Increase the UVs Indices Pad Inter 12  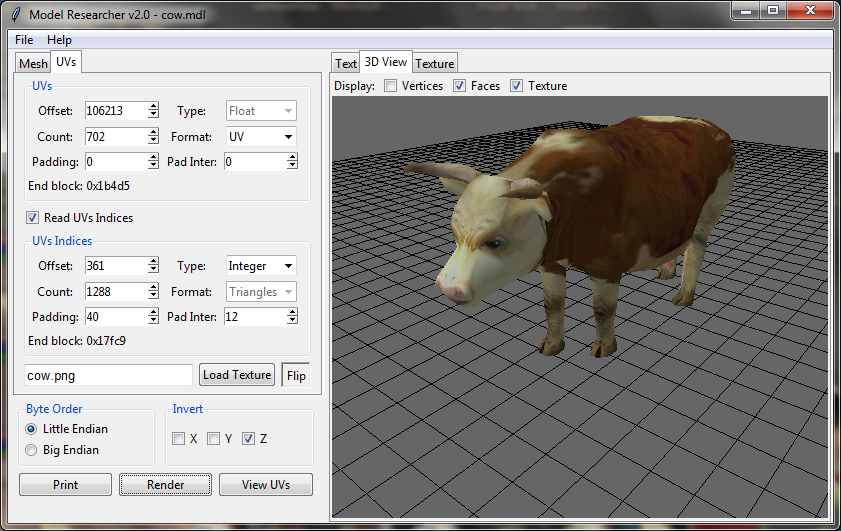[292, 312]
